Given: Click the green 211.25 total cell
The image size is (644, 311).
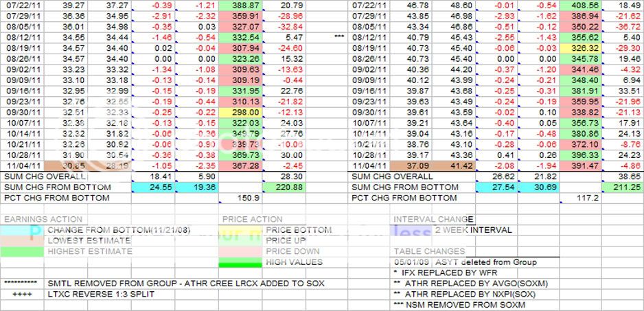Looking at the screenshot, I should point(623,187).
